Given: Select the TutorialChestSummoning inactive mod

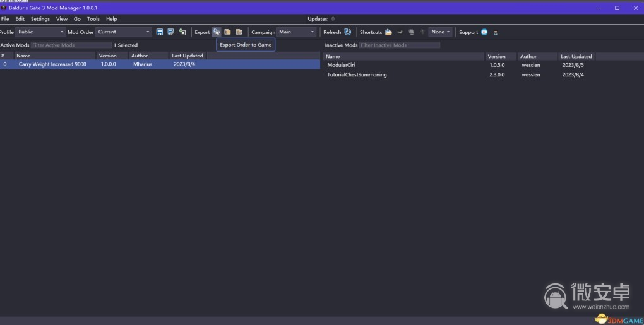Looking at the screenshot, I should pos(357,75).
